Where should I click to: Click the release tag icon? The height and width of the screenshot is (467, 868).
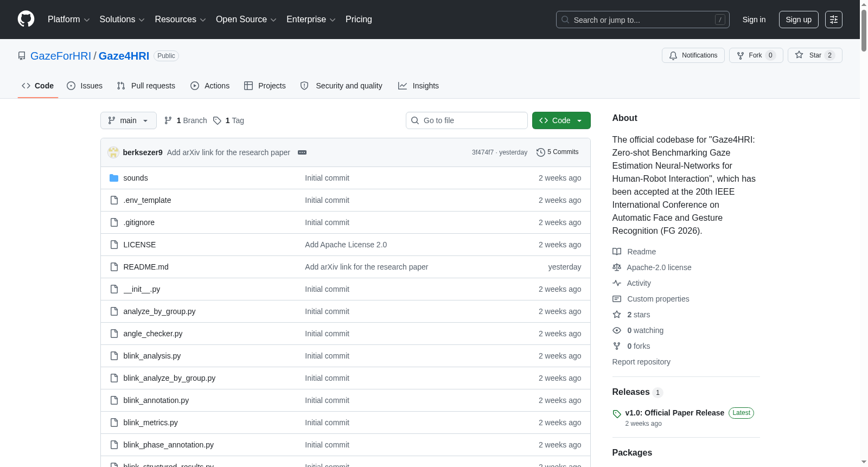[x=617, y=414]
